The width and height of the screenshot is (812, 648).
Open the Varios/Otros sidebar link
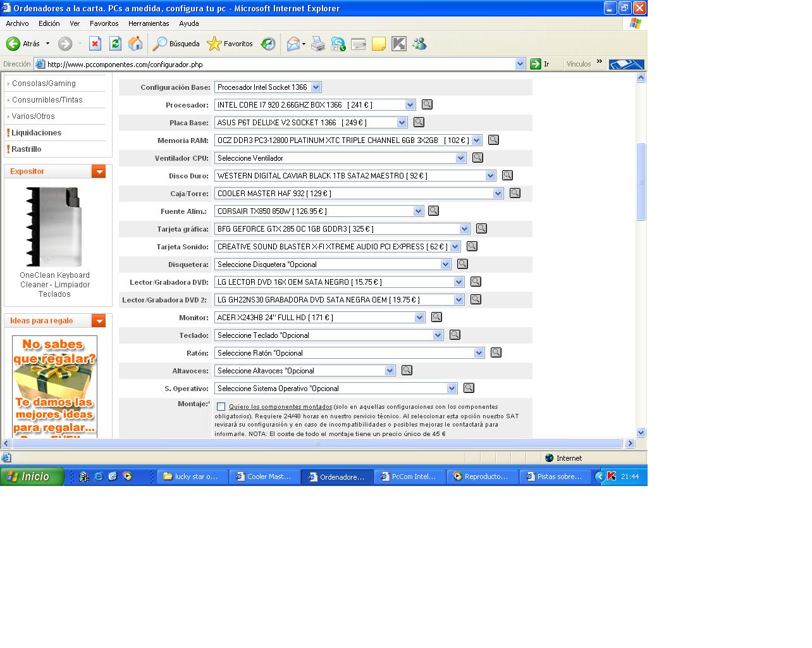tap(33, 116)
